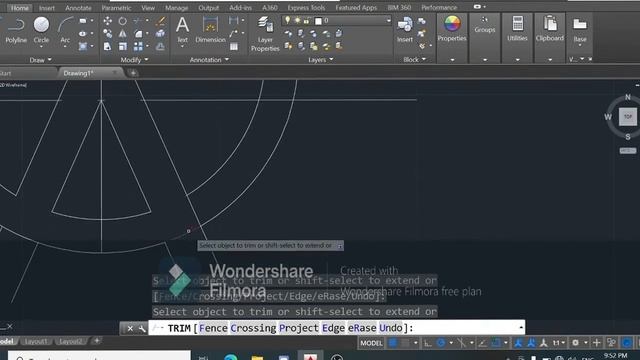This screenshot has height=360, width=640.
Task: Choose the eRase option in command line
Action: 362,328
